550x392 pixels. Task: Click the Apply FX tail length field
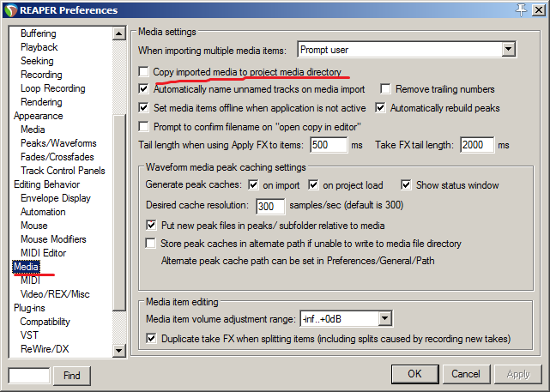point(329,145)
